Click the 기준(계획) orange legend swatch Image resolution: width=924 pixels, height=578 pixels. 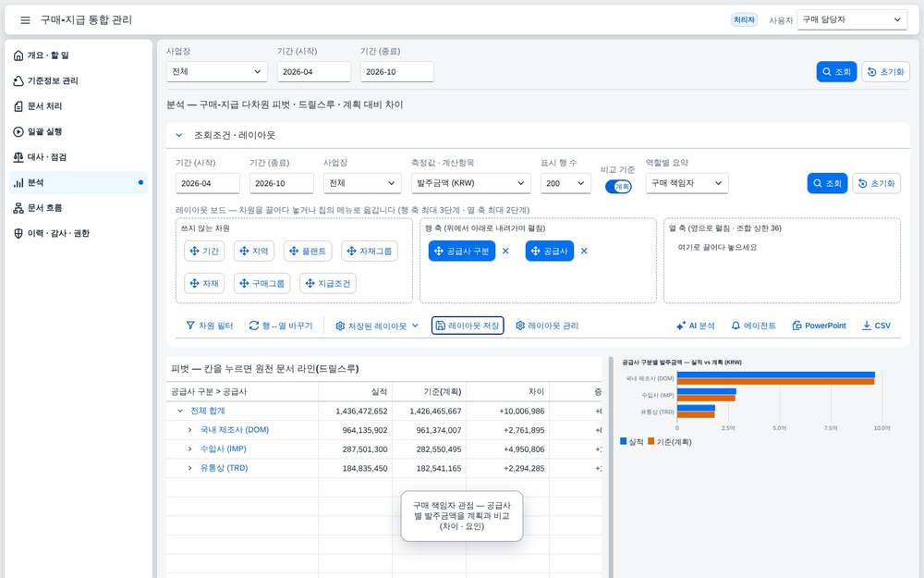651,441
